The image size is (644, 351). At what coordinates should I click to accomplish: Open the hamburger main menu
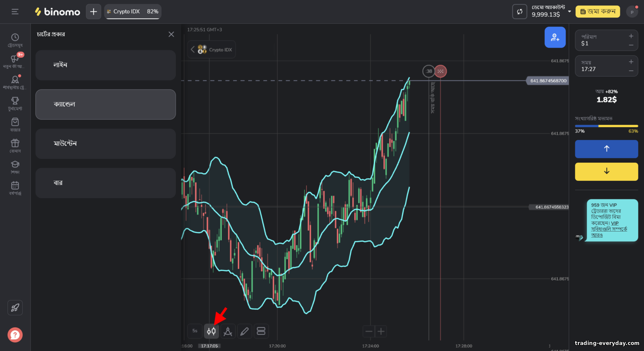[x=15, y=12]
